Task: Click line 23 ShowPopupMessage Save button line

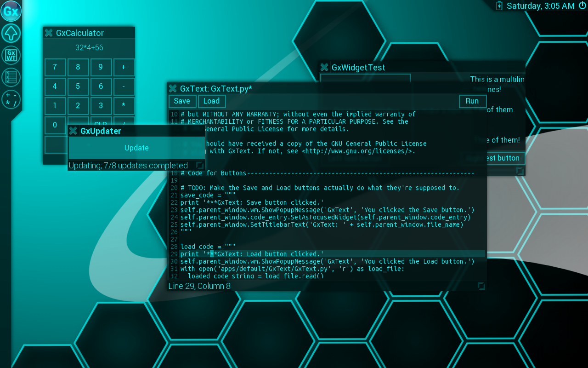Action: [328, 210]
